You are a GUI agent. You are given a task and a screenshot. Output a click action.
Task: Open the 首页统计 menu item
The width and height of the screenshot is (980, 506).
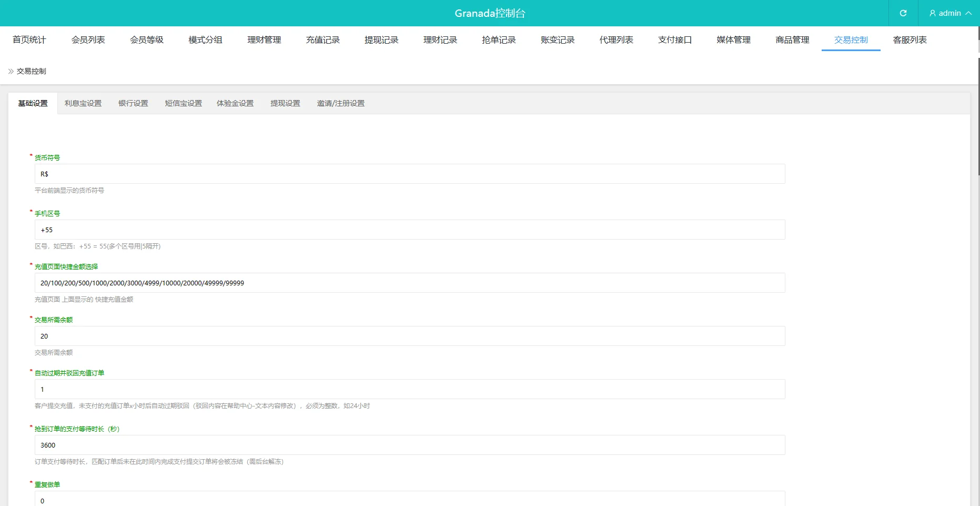[x=29, y=40]
